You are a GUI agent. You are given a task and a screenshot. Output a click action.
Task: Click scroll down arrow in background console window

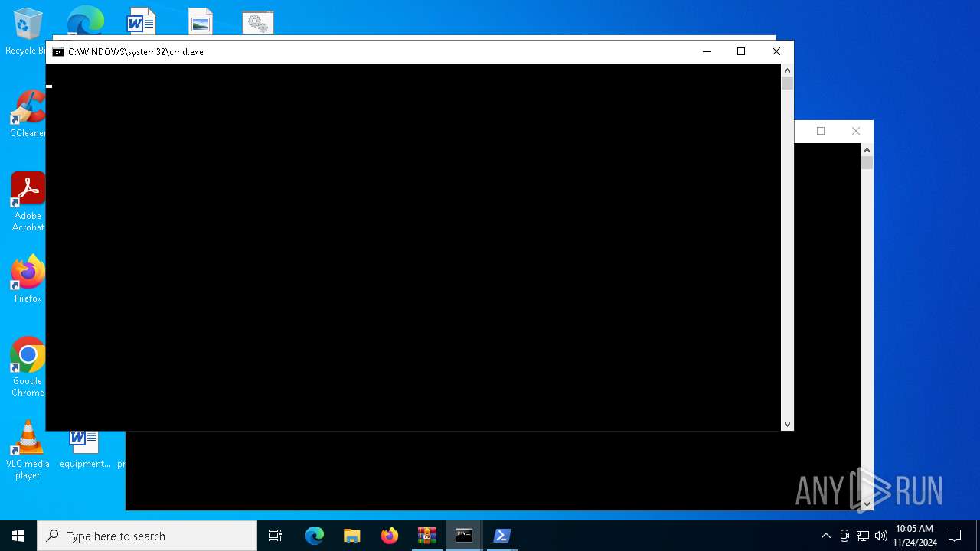click(867, 504)
